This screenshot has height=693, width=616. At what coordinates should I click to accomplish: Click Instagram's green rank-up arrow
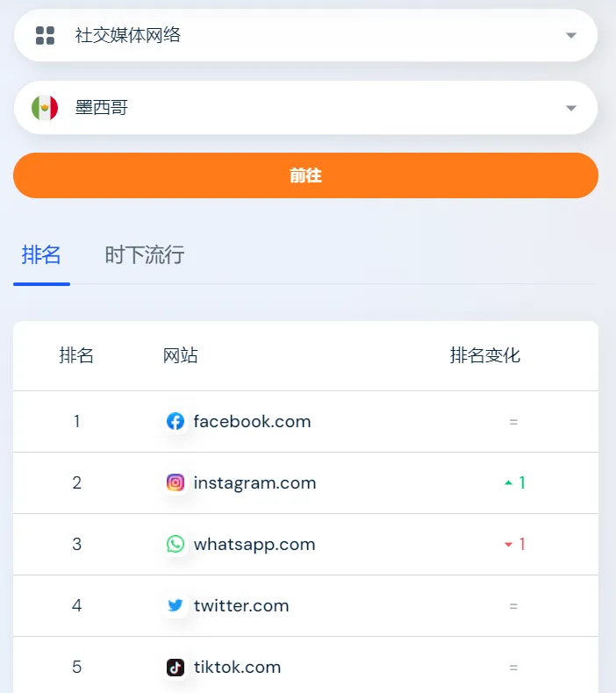509,482
